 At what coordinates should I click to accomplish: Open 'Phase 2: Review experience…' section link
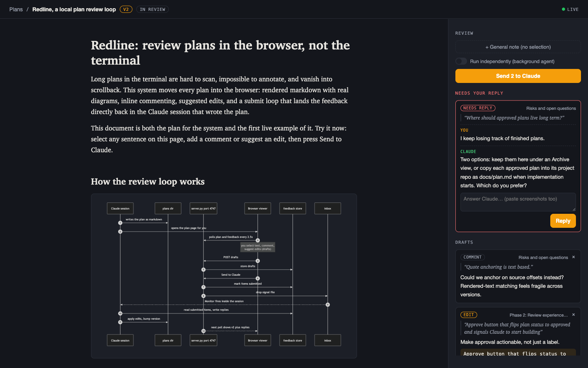pyautogui.click(x=539, y=315)
